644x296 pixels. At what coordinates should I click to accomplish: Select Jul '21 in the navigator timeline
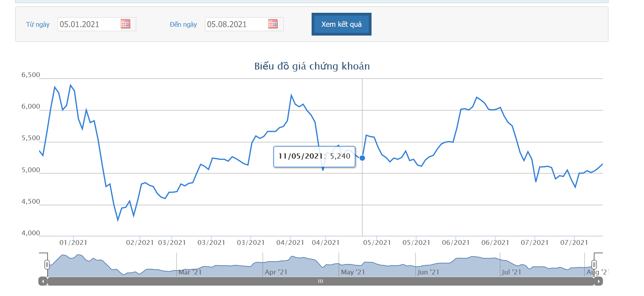511,272
